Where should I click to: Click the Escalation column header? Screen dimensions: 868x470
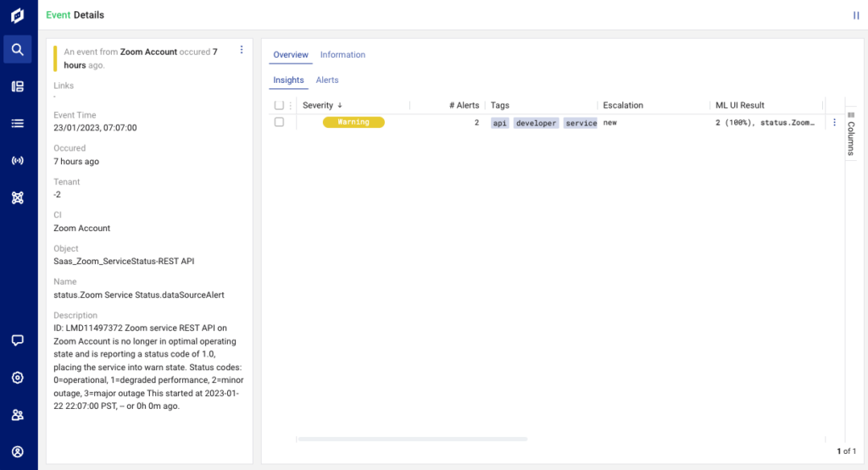623,105
